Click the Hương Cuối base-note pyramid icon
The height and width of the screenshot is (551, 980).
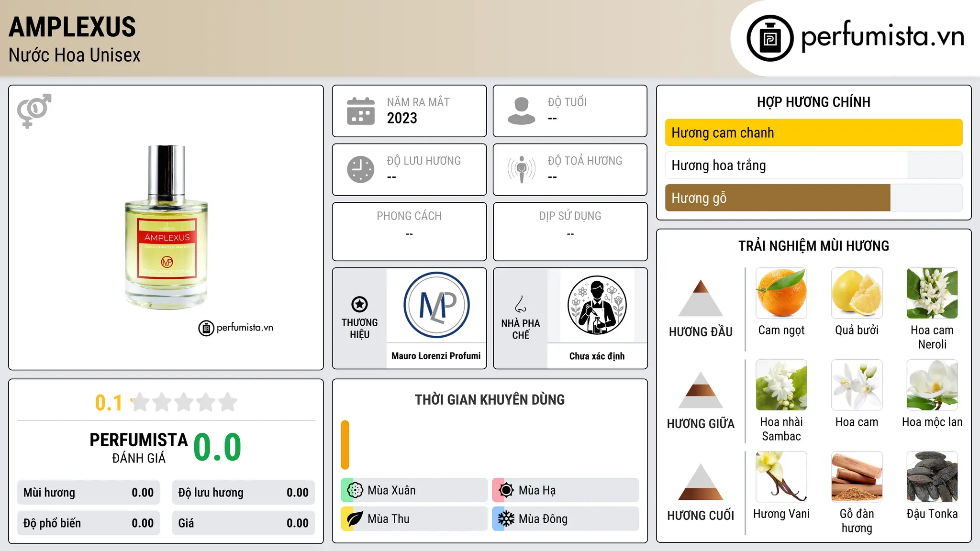[x=701, y=482]
